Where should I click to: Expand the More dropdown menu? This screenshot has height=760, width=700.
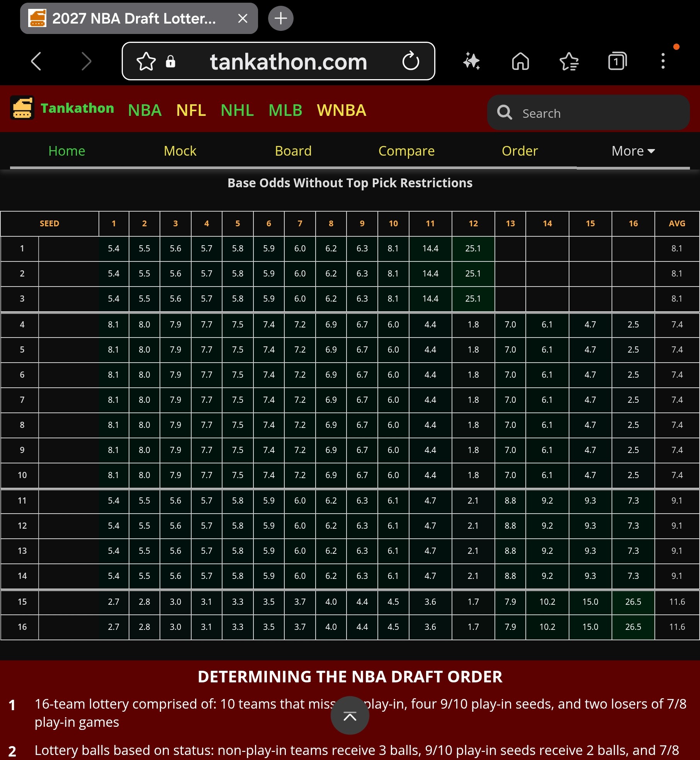pyautogui.click(x=633, y=151)
